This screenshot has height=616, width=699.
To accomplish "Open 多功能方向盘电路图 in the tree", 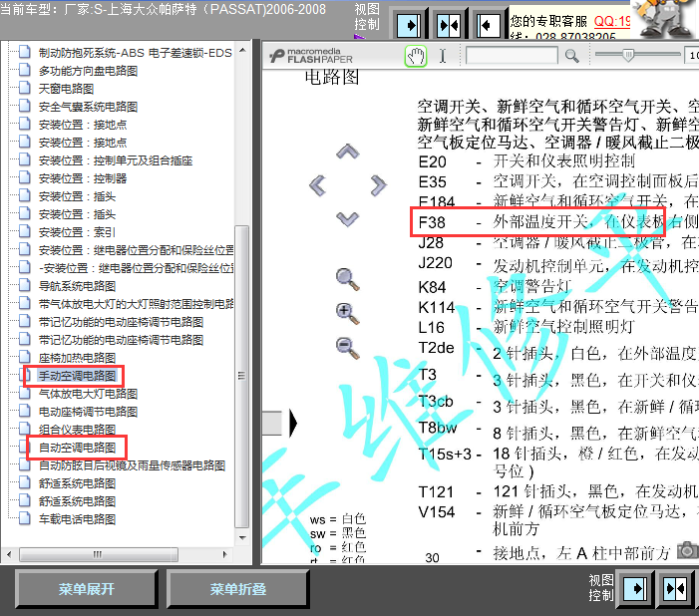I will pos(88,71).
